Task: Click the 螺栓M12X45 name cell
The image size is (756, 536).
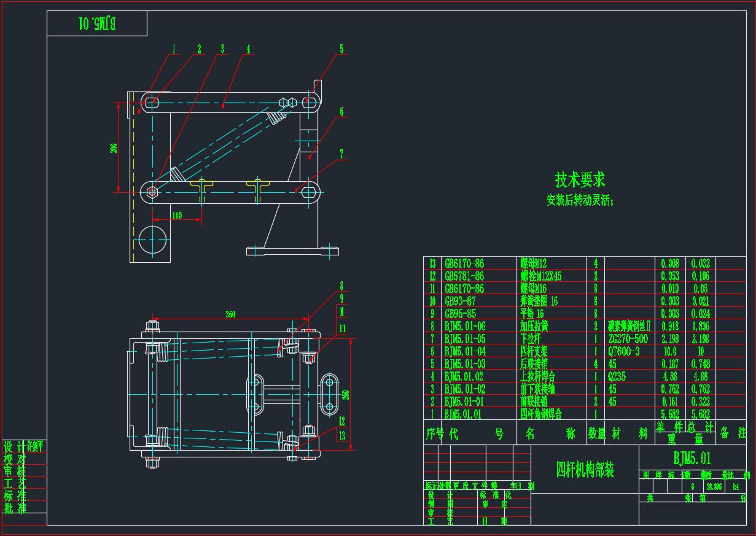Action: click(540, 276)
